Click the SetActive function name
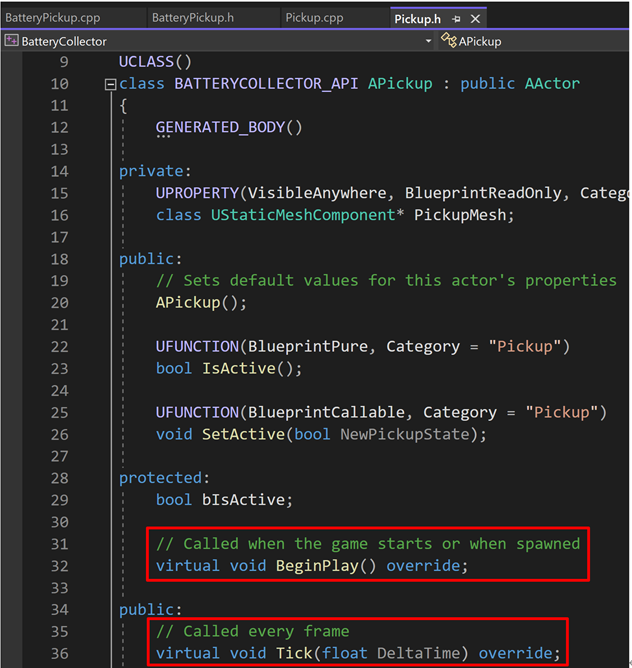 [243, 435]
